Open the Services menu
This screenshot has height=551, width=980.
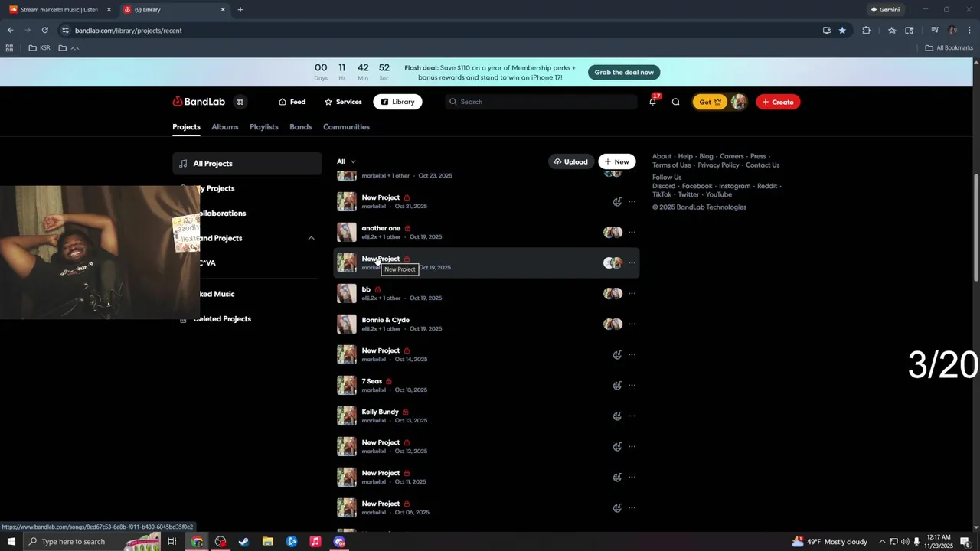(343, 102)
